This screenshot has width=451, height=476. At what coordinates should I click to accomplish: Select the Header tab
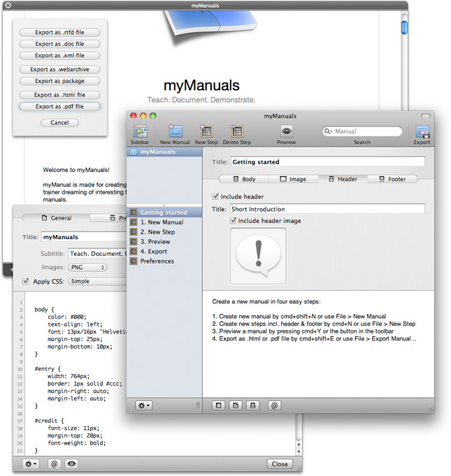343,179
